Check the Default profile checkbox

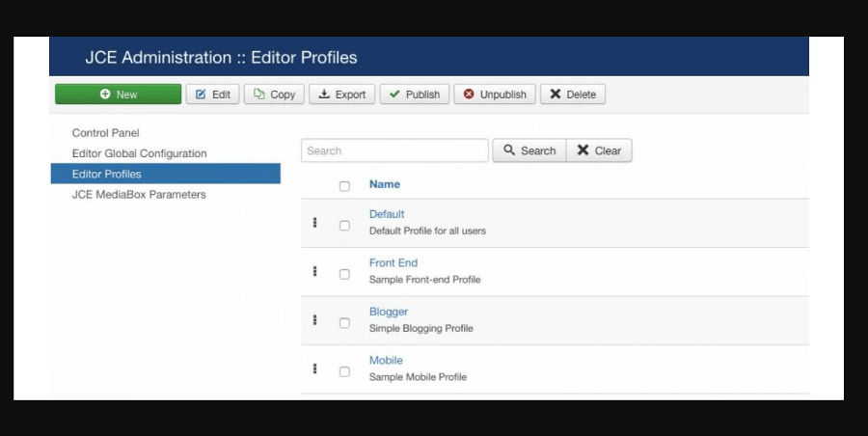click(344, 226)
